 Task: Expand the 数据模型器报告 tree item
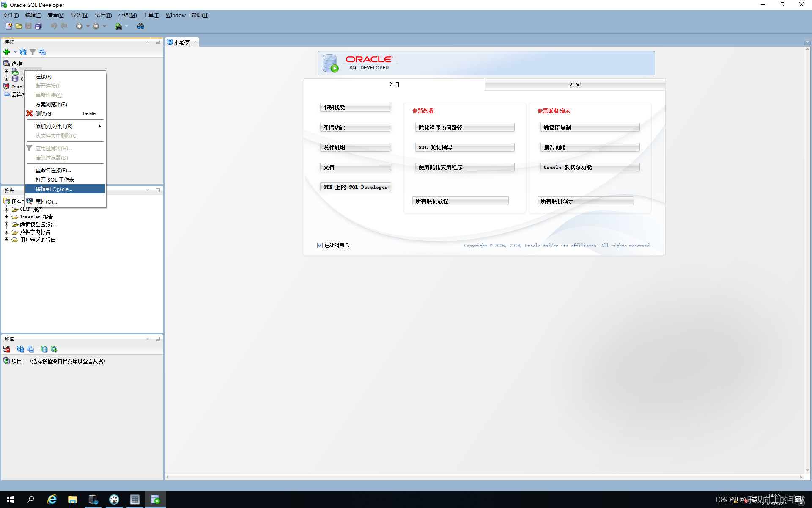(6, 224)
